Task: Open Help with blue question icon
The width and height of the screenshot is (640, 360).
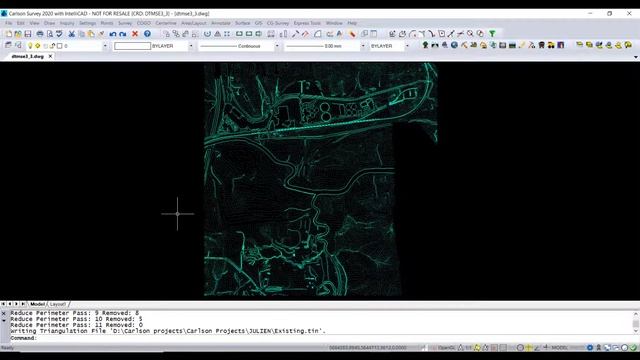Action: pos(147,34)
